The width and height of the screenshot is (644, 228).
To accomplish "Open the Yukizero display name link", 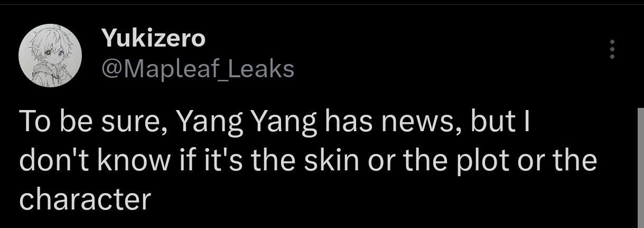I will 153,38.
